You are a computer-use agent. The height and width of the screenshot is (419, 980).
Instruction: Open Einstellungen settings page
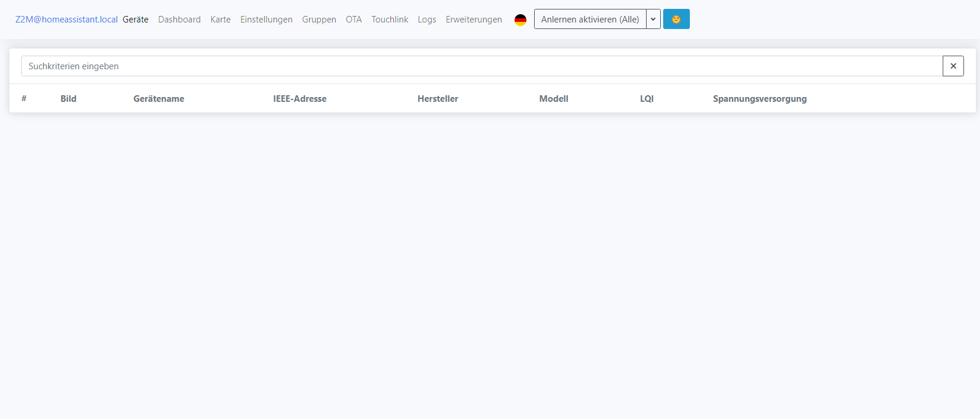[266, 20]
